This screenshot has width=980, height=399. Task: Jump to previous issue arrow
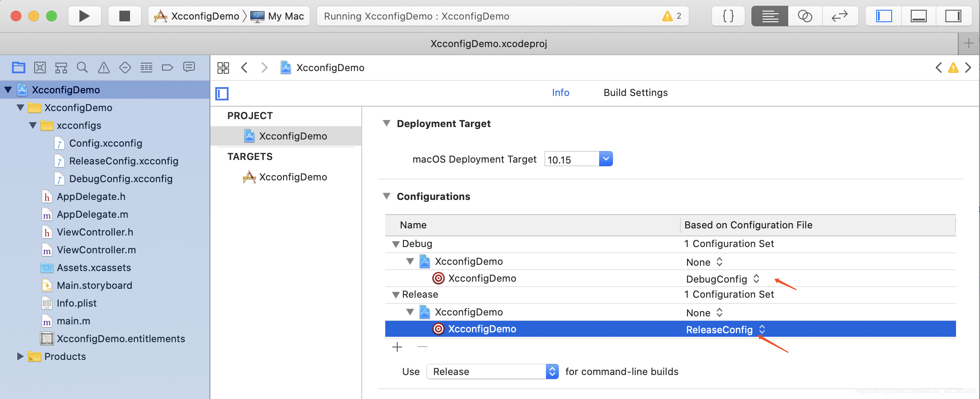pyautogui.click(x=938, y=68)
